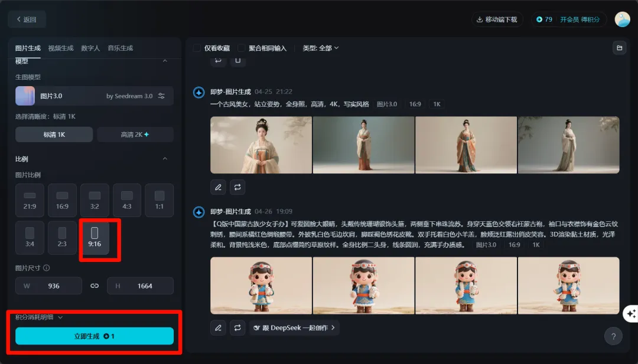Enable 仅看收藏 checkbox
Viewport: 638px width, 364px height.
tap(197, 48)
